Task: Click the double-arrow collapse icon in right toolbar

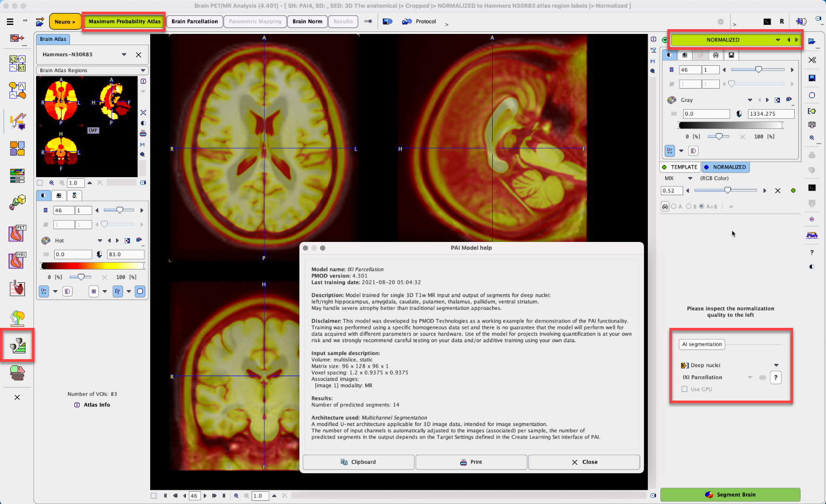Action: point(812,60)
